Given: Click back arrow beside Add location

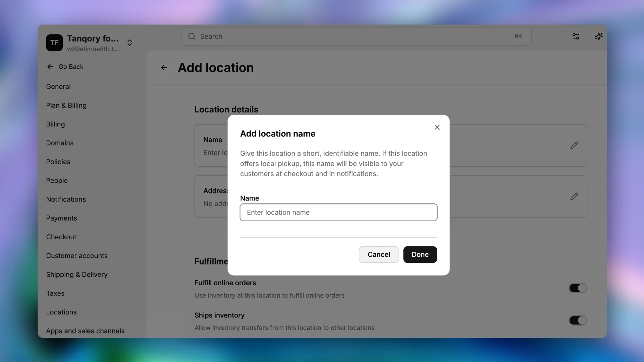Looking at the screenshot, I should click(x=164, y=68).
